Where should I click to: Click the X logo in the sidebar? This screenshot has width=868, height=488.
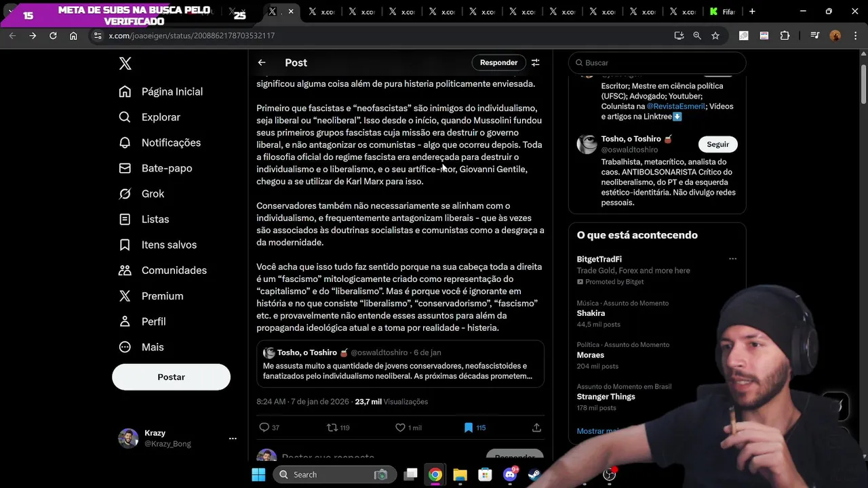point(125,64)
